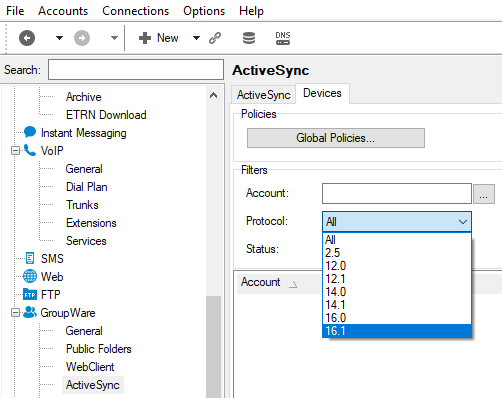Choose All in the Protocol list
The width and height of the screenshot is (502, 398).
pos(397,239)
